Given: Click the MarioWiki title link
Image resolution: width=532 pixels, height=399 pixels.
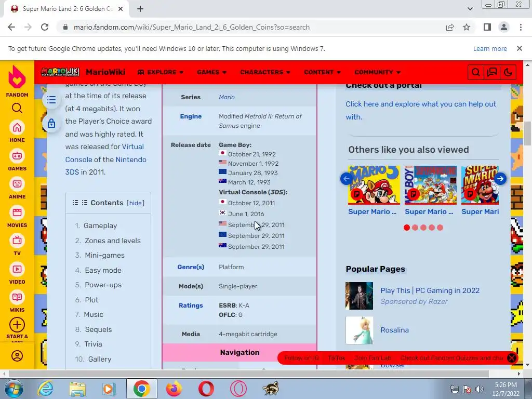Looking at the screenshot, I should (x=105, y=72).
